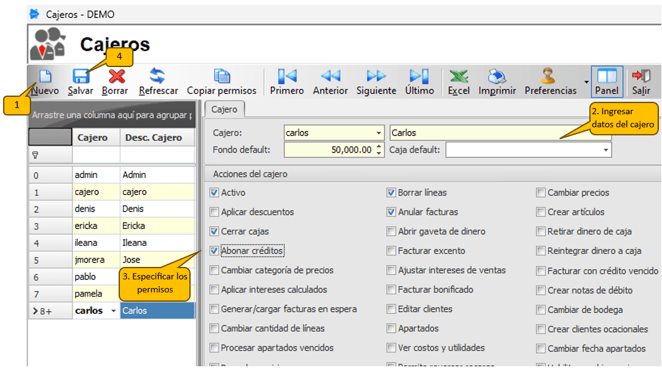Enable Retirar dinero de caja
662x370 pixels.
point(541,231)
